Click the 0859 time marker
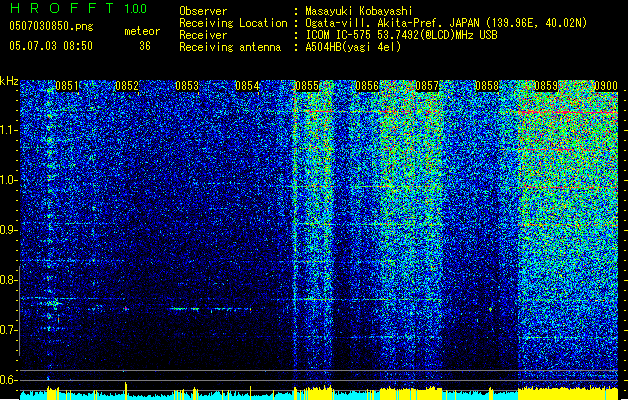 point(546,86)
